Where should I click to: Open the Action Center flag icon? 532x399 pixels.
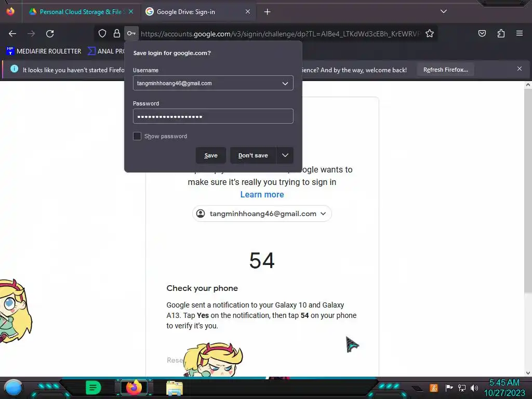(x=449, y=388)
